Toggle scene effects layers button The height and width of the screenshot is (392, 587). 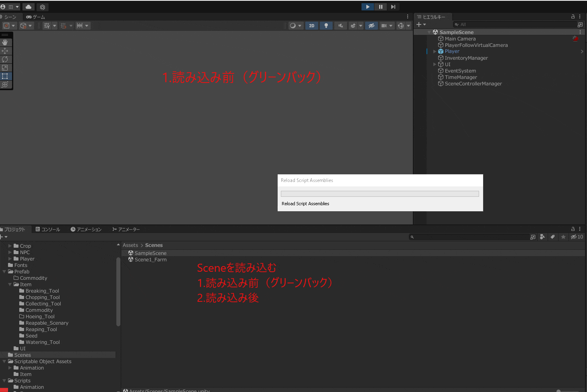353,26
